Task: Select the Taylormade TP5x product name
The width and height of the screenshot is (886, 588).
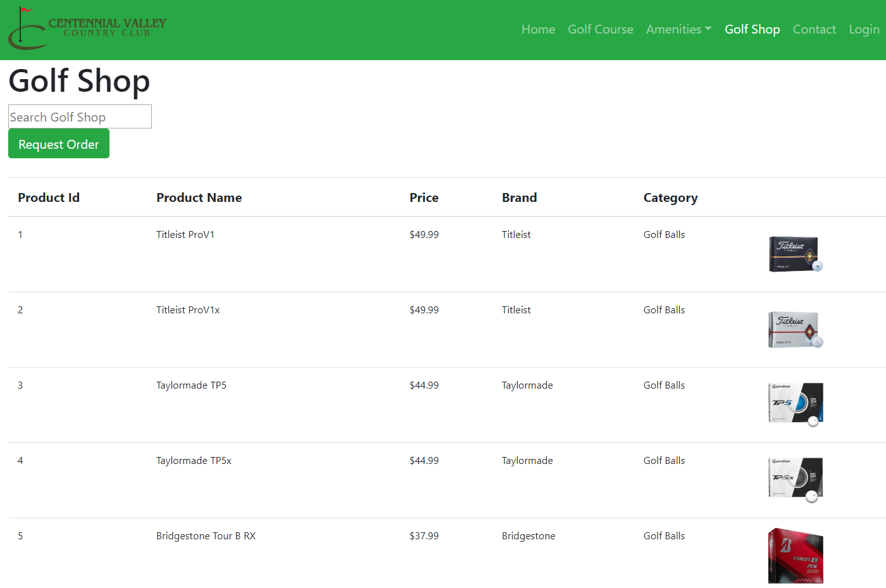Action: (x=194, y=460)
